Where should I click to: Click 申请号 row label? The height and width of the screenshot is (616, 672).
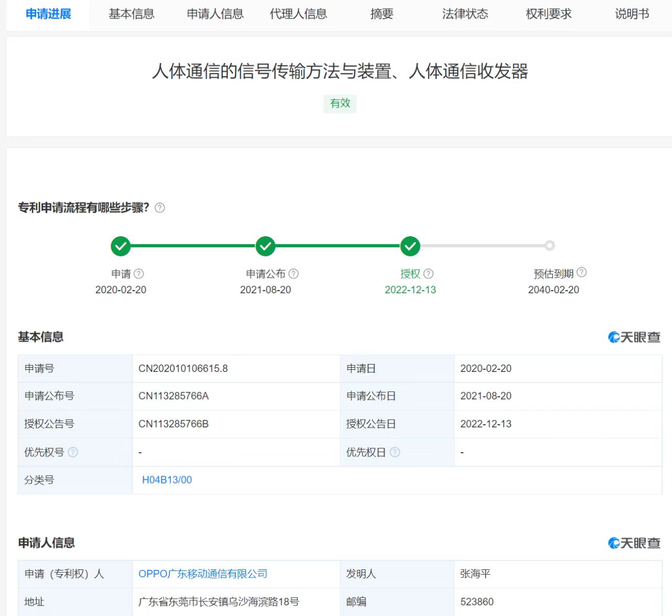[x=39, y=368]
